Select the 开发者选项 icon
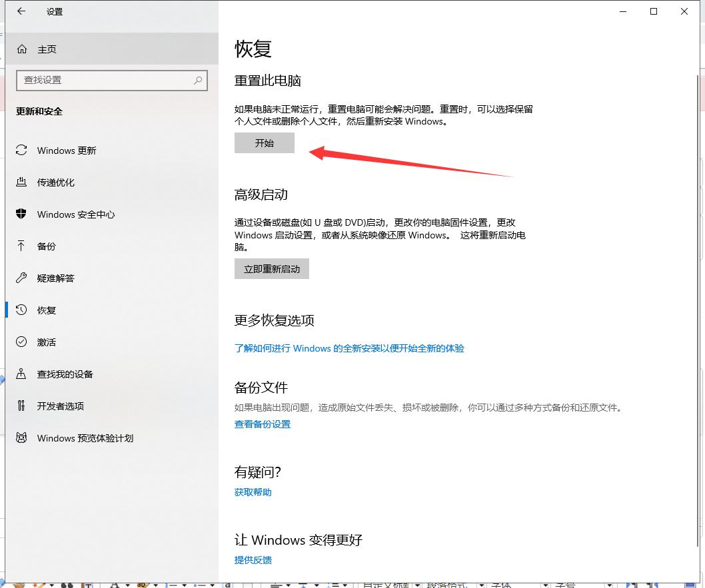705x588 pixels. [x=21, y=406]
